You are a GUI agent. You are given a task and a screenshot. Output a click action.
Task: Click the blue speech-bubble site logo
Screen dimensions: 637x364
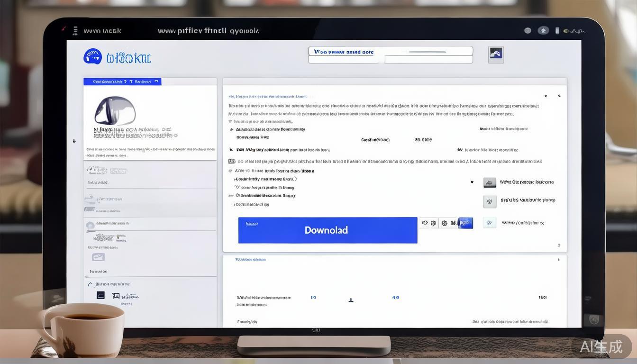(x=92, y=56)
